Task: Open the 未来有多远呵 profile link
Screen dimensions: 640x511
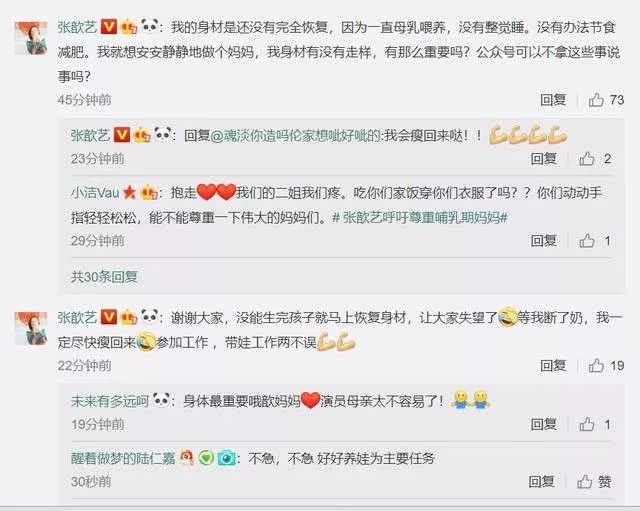Action: 110,401
